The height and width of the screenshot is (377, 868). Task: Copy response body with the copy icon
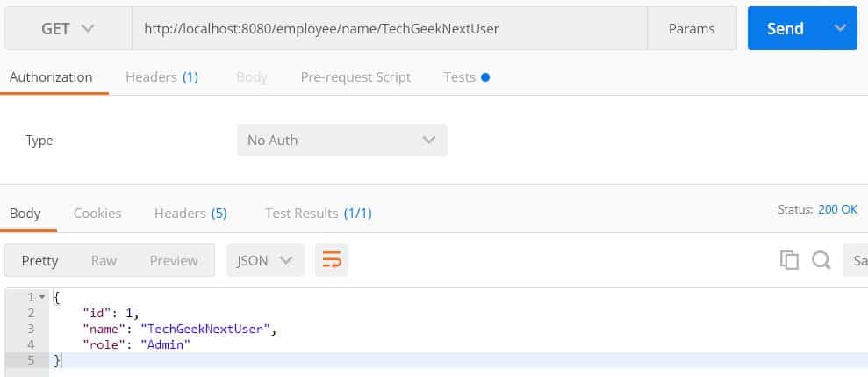789,260
